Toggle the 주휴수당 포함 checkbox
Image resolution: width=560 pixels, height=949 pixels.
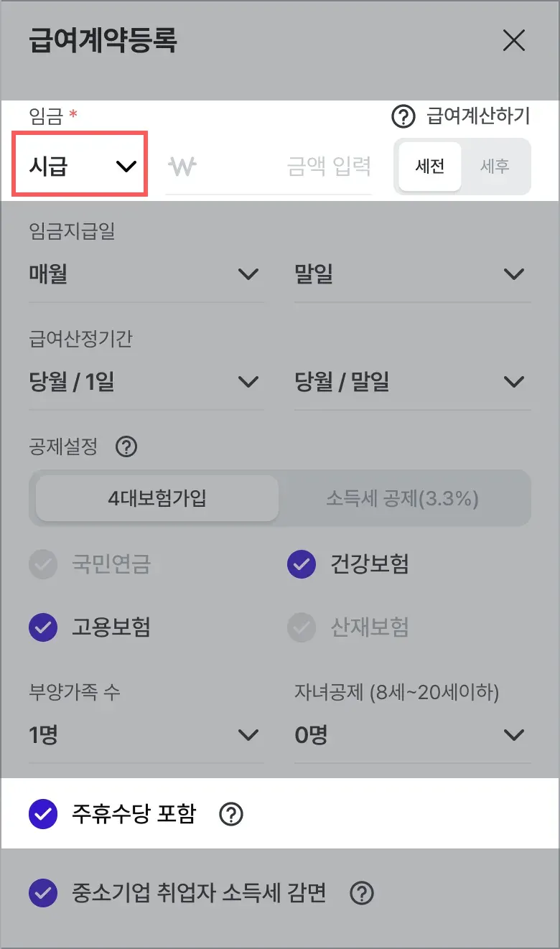pyautogui.click(x=43, y=815)
